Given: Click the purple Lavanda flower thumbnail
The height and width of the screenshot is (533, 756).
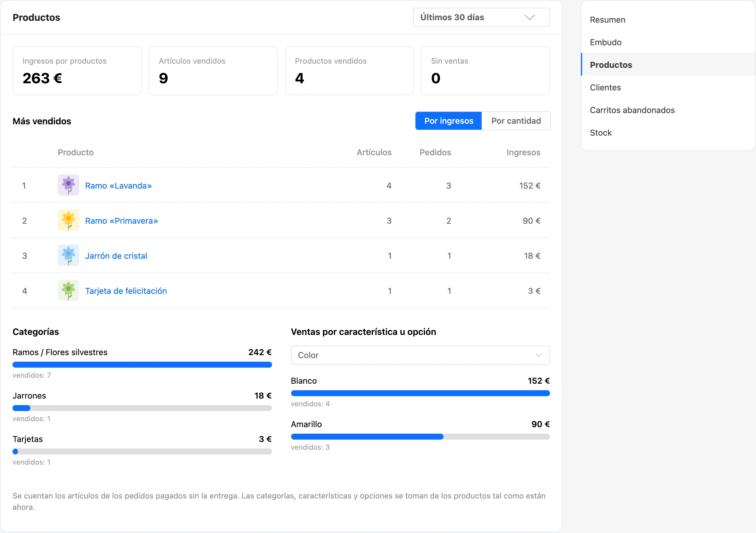Looking at the screenshot, I should click(x=68, y=185).
